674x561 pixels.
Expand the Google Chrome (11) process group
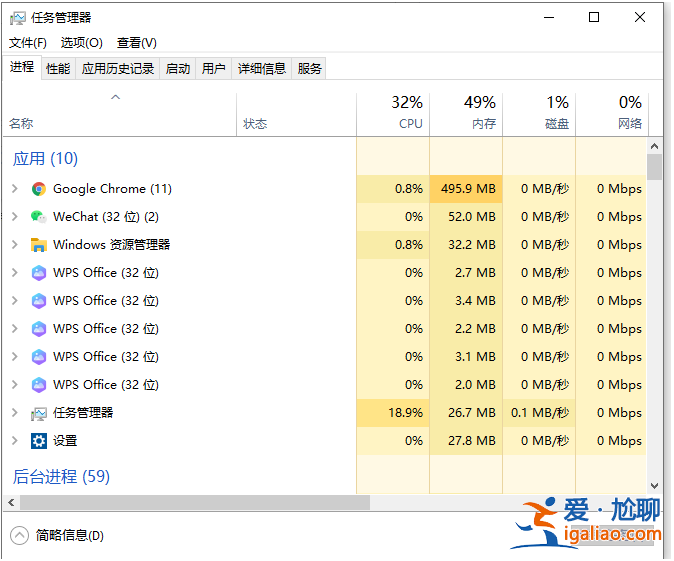pos(15,189)
